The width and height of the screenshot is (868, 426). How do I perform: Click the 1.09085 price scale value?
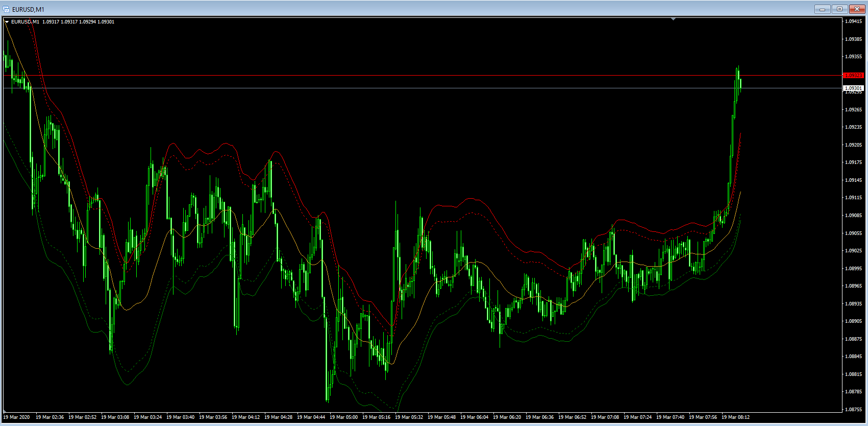854,216
